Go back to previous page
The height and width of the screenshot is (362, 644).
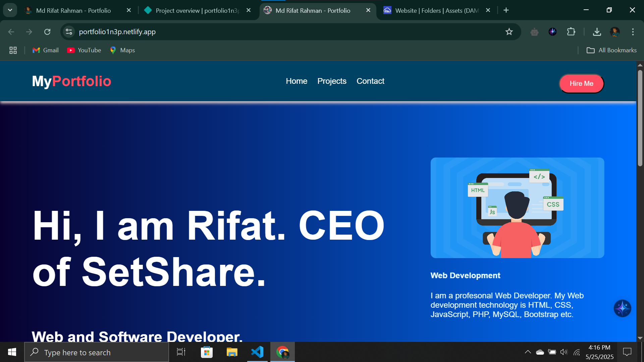click(x=11, y=32)
